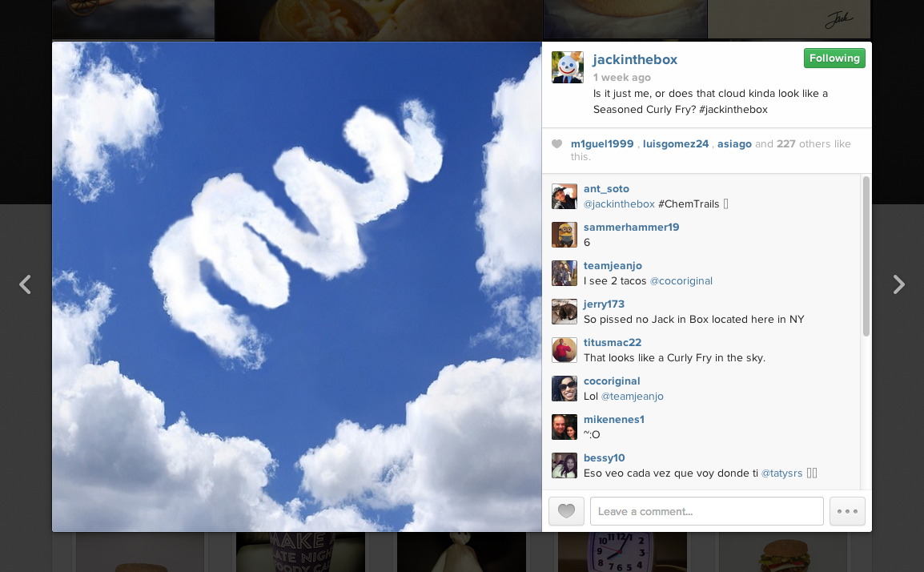This screenshot has height=572, width=924.
Task: Click the small heart icon beside the likes list
Action: (x=556, y=144)
